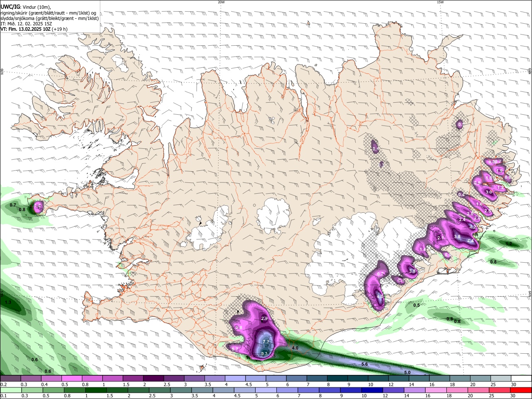Click the '3.0' snow value in the east
The width and height of the screenshot is (532, 399).
coord(489,192)
